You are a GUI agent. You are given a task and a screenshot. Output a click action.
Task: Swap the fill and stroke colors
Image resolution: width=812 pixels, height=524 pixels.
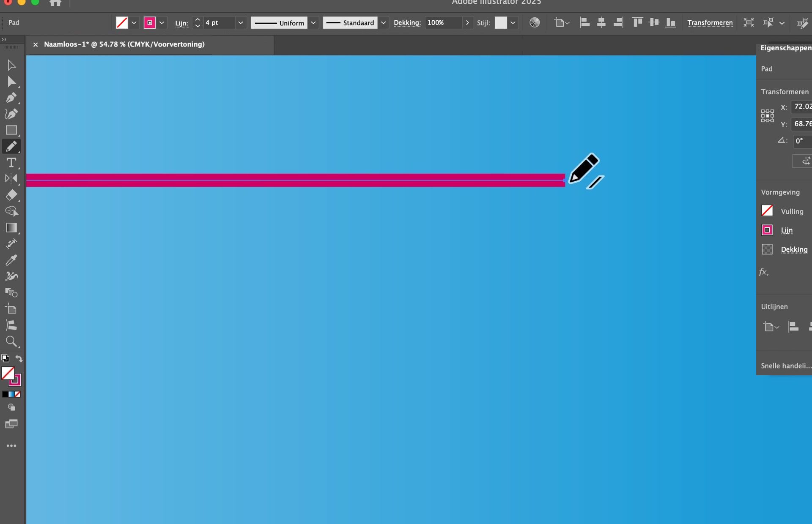[x=19, y=358]
